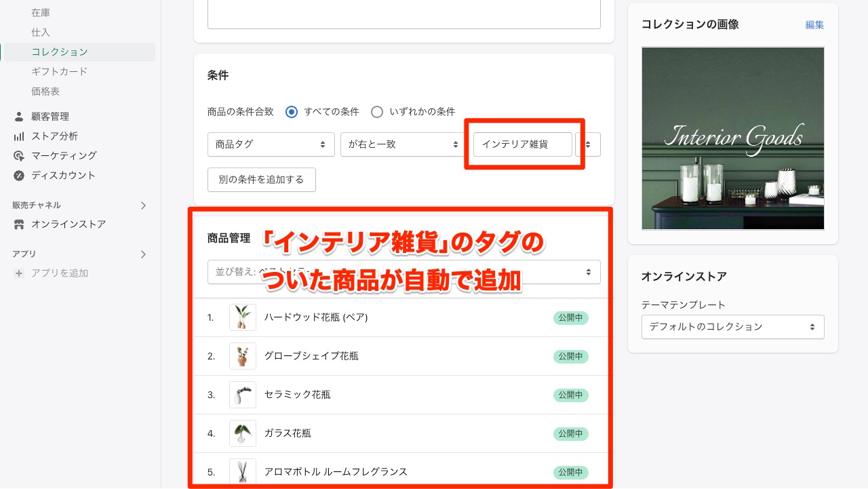Viewport: 868px width, 489px height.
Task: Click the 公開中 badge for セラミック花瓶
Action: [x=570, y=395]
